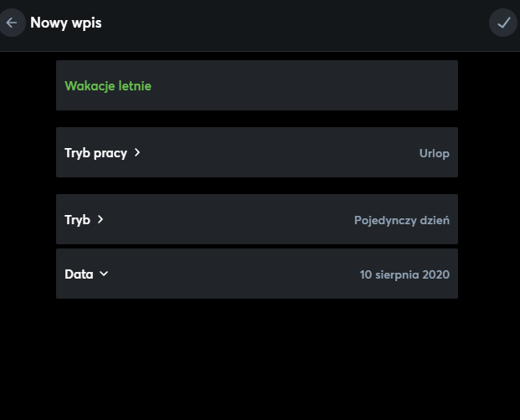Click empty space right of 'Wakacje letnie' text
This screenshot has width=520, height=420.
tap(301, 85)
